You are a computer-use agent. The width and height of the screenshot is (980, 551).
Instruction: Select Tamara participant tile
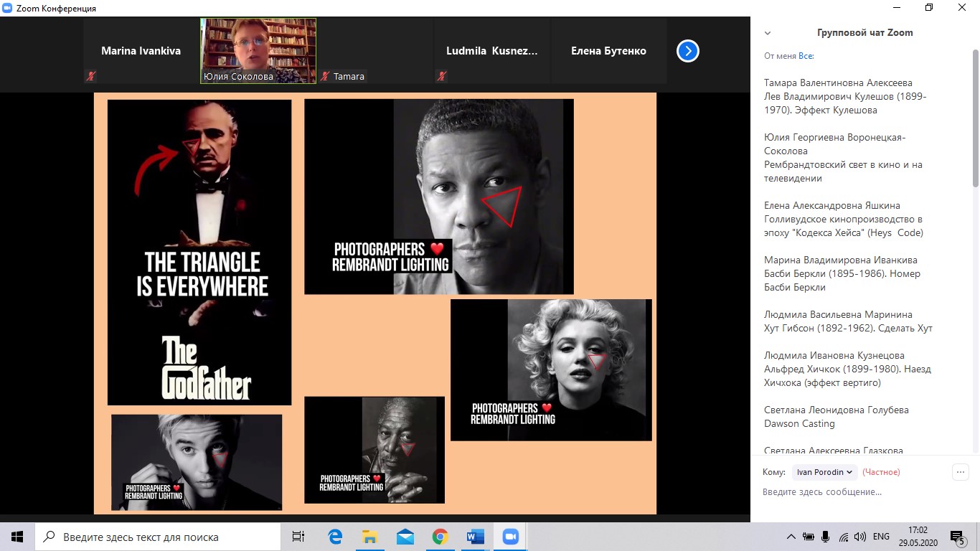[x=375, y=51]
